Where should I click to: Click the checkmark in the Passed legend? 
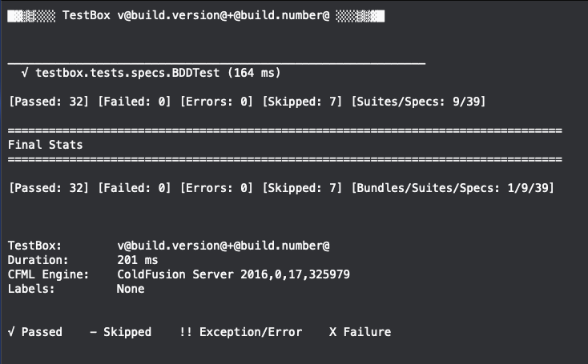tap(11, 332)
